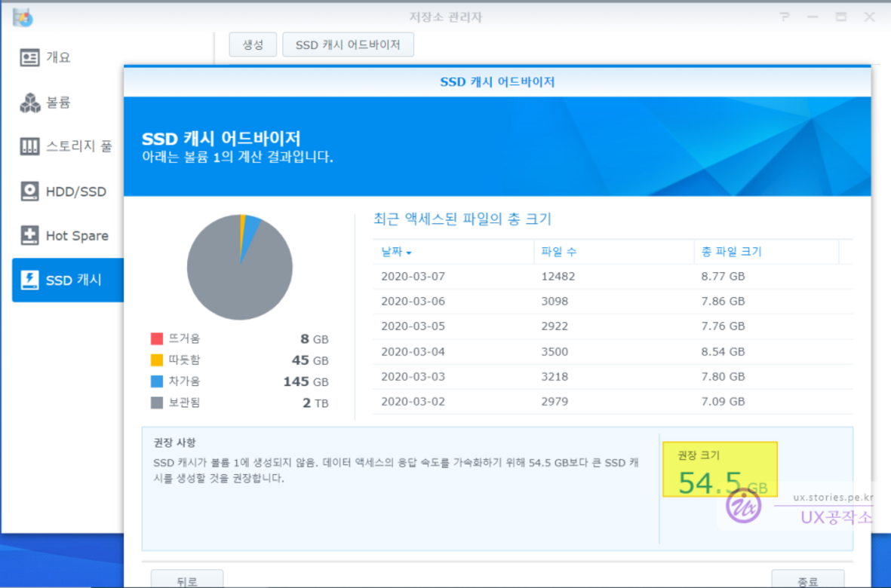Click the red 뜨거움 legend color swatch
The image size is (891, 588).
coord(157,339)
